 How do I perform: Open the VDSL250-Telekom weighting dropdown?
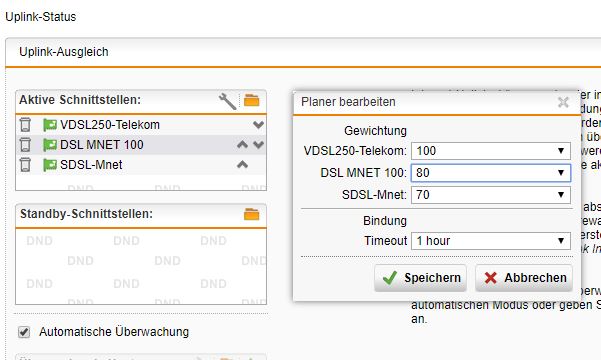(491, 151)
